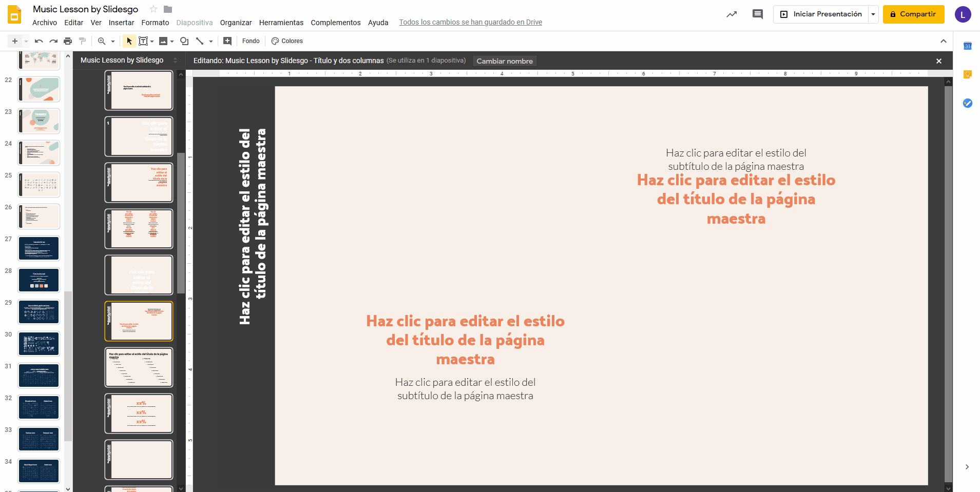Screen dimensions: 980x492
Task: Open the Archivo menu
Action: 45,23
